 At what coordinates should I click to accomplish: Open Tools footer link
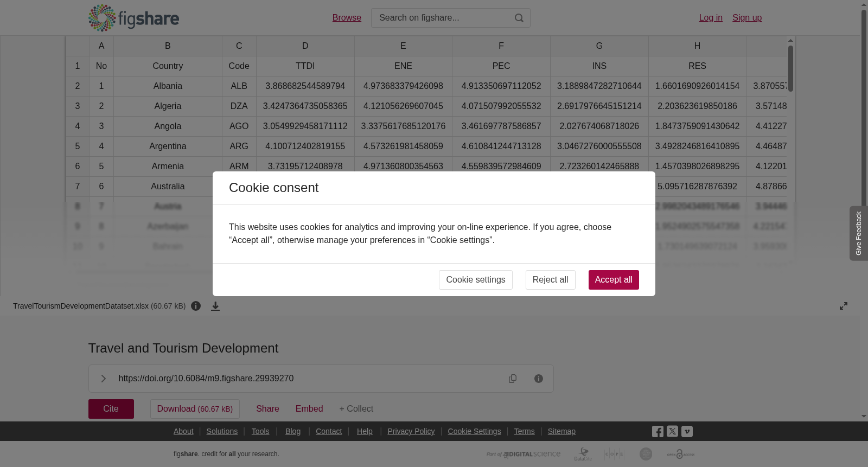tap(260, 431)
